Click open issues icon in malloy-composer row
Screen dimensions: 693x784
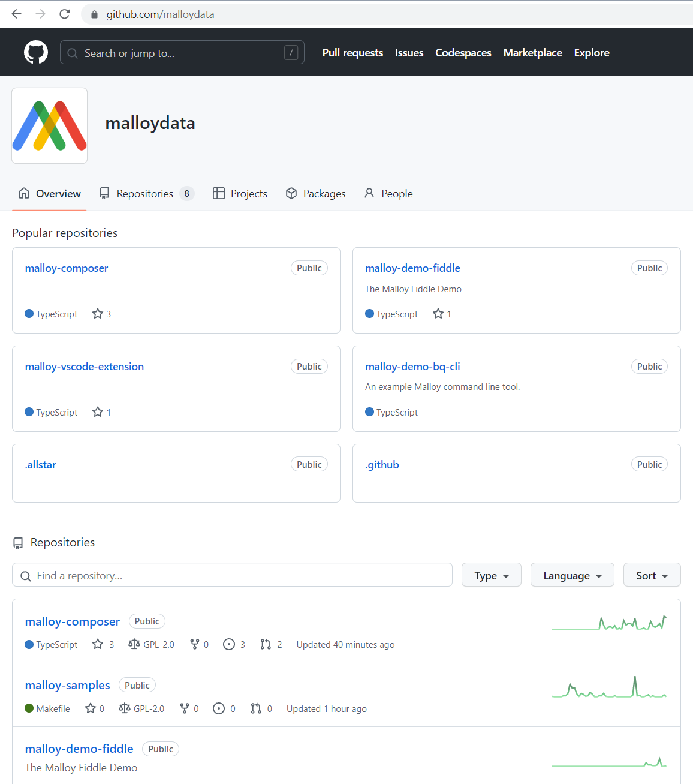pos(228,644)
